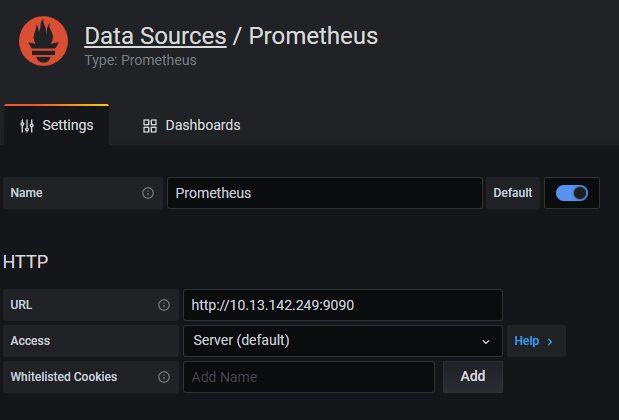Focus the Name field containing Prometheus

click(x=325, y=193)
